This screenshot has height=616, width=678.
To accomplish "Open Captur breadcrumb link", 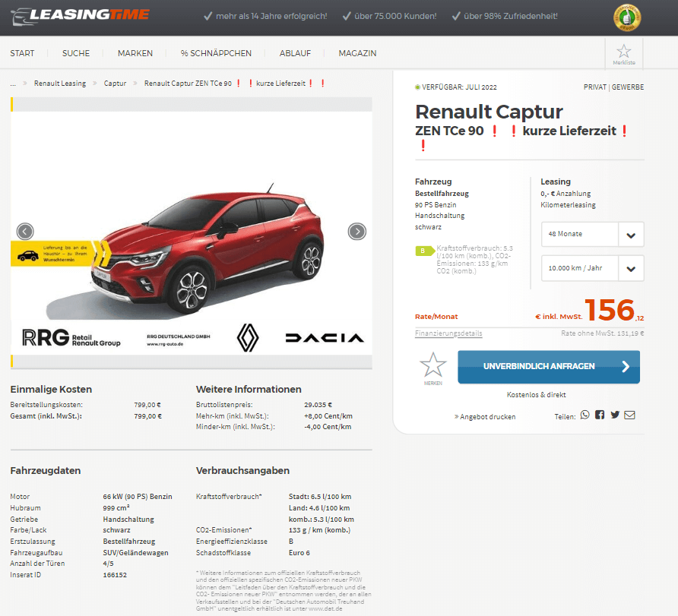I will pos(115,84).
